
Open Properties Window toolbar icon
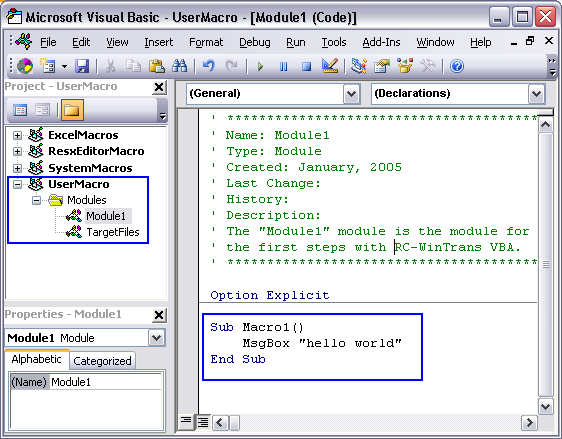(x=382, y=66)
